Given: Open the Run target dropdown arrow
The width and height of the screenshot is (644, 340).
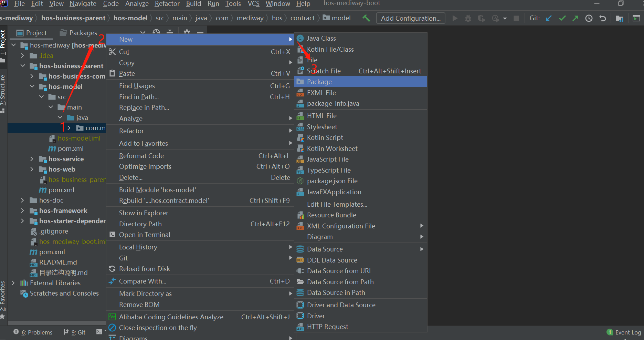Looking at the screenshot, I should 505,19.
